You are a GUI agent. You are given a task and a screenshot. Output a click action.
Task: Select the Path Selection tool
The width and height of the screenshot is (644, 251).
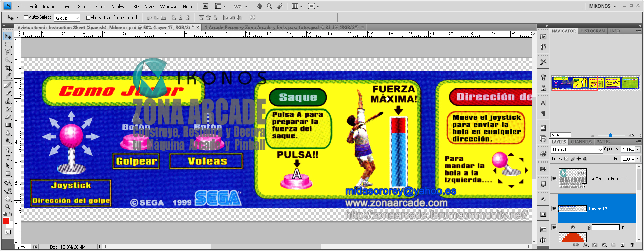8,165
